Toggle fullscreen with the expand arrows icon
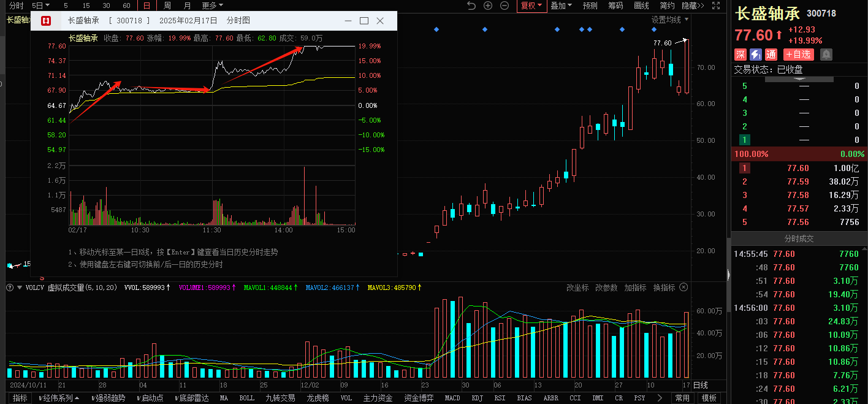868x404 pixels. 716,6
